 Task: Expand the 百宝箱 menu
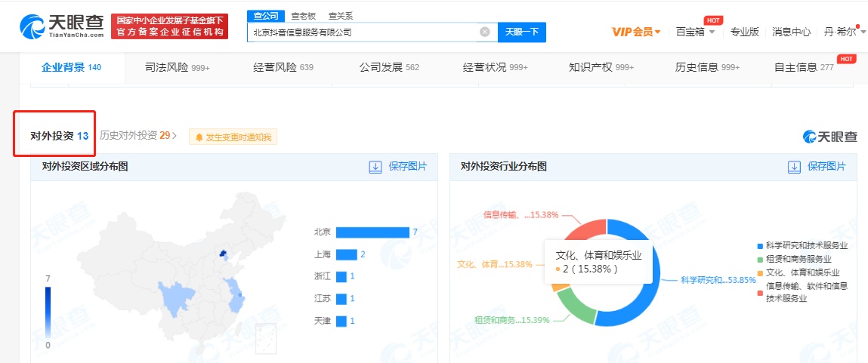[x=695, y=32]
